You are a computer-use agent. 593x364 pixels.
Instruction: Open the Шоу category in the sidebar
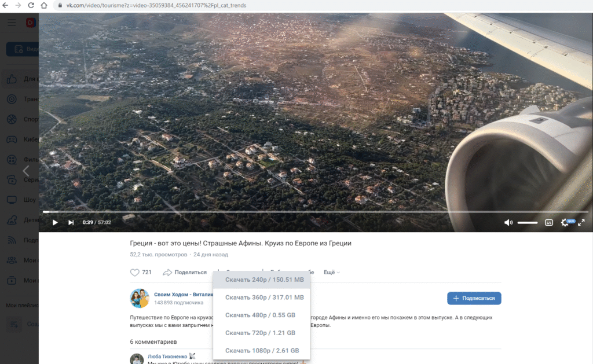point(12,199)
